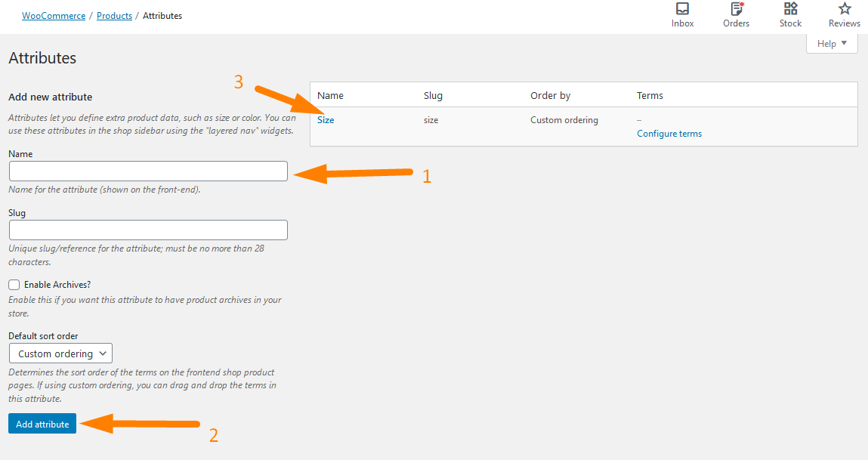Expand the Help dropdown
This screenshot has height=460, width=868.
pos(832,44)
